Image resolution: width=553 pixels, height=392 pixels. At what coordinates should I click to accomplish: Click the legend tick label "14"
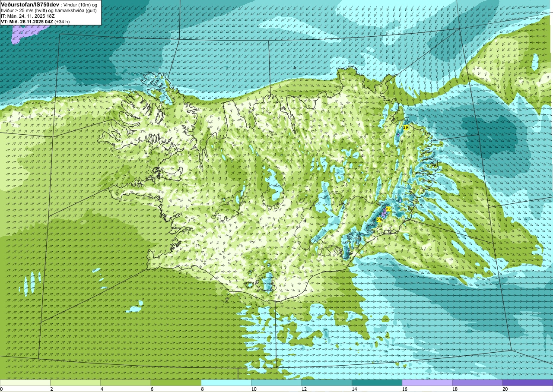tap(354, 389)
